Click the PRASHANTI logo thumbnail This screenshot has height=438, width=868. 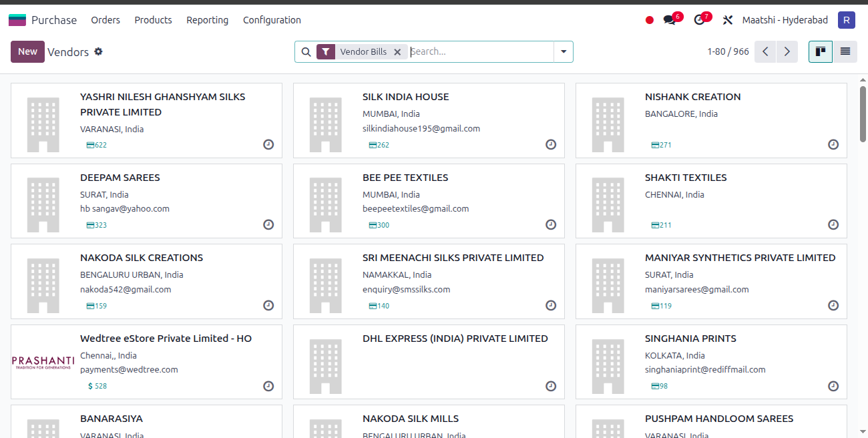click(x=43, y=362)
